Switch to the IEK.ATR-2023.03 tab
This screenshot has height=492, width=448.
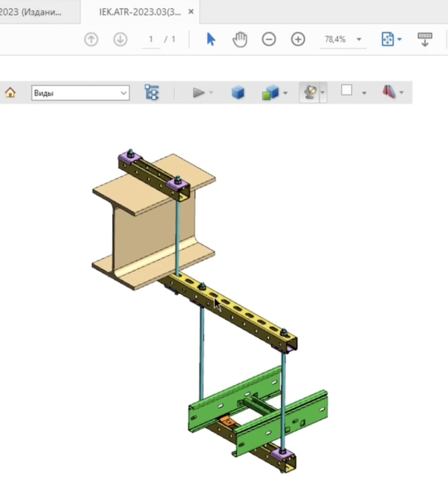(140, 12)
